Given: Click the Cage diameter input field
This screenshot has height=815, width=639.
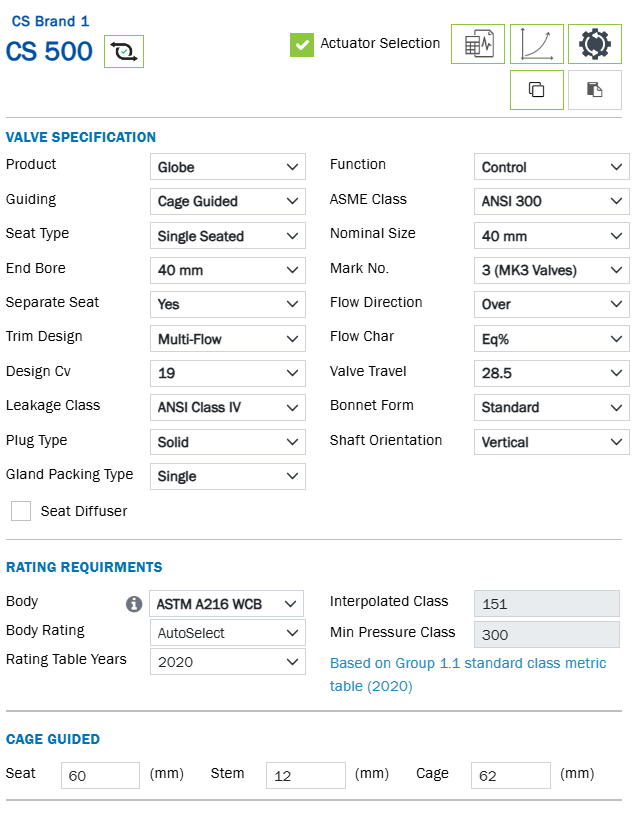Looking at the screenshot, I should [x=511, y=775].
